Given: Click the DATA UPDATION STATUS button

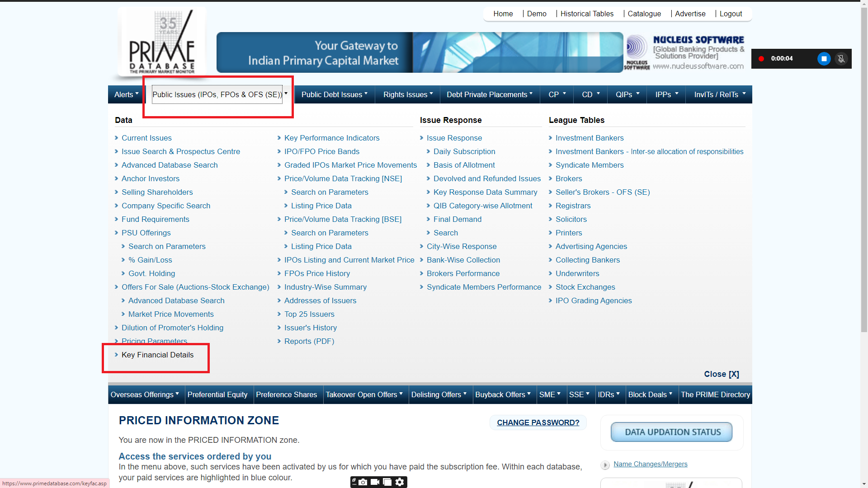Looking at the screenshot, I should tap(672, 432).
